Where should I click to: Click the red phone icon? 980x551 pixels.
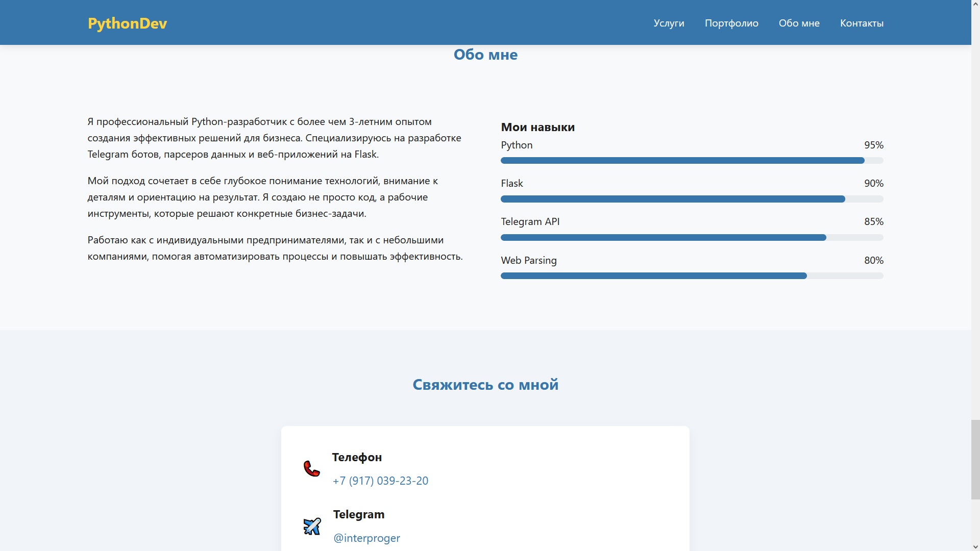(x=311, y=468)
